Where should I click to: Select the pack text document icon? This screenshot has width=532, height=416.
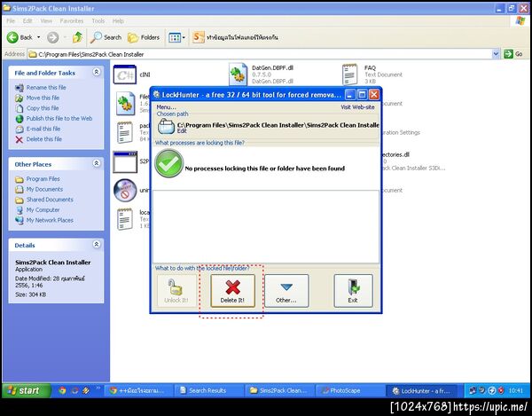click(125, 132)
